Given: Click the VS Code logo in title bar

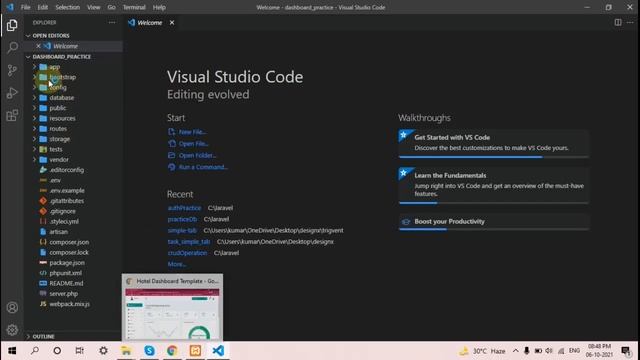Looking at the screenshot, I should point(10,7).
